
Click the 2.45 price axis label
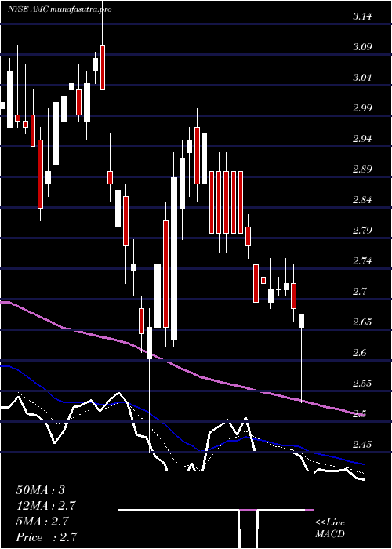click(x=362, y=445)
